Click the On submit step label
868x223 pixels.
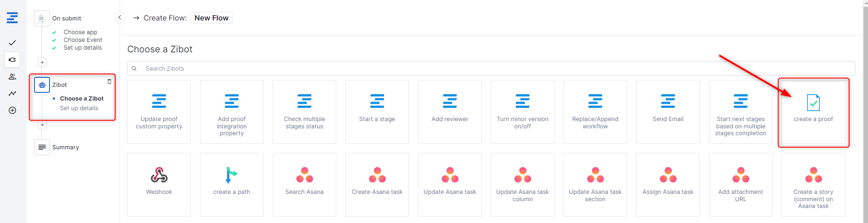coord(67,19)
